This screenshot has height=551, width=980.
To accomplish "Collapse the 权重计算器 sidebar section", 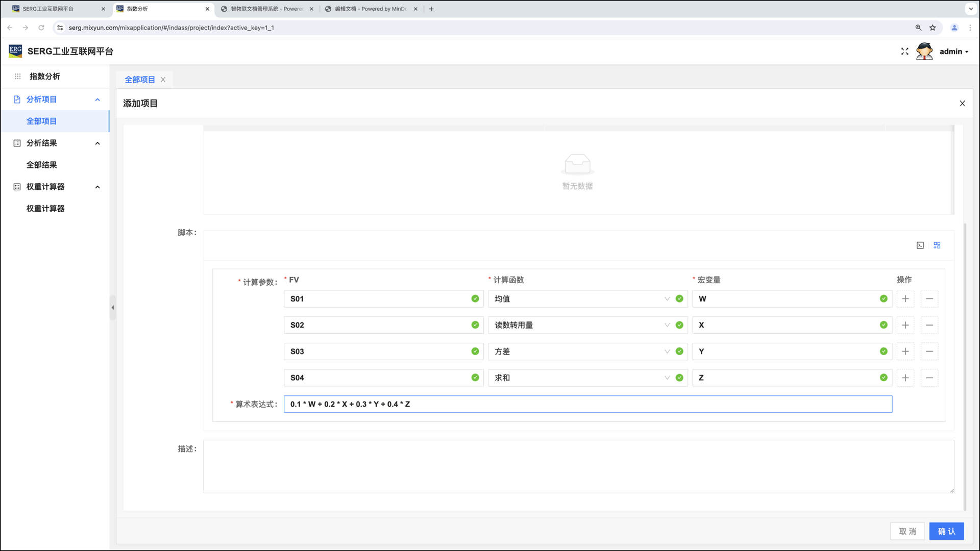I will [x=97, y=187].
